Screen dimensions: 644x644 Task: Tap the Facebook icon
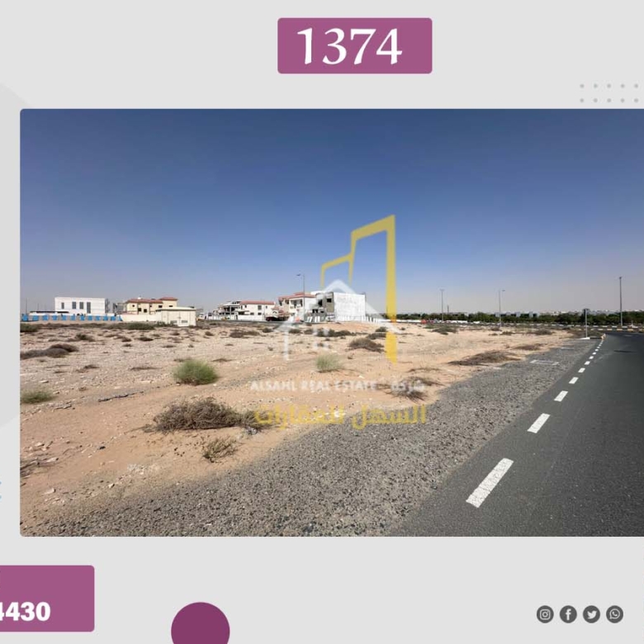pyautogui.click(x=568, y=614)
